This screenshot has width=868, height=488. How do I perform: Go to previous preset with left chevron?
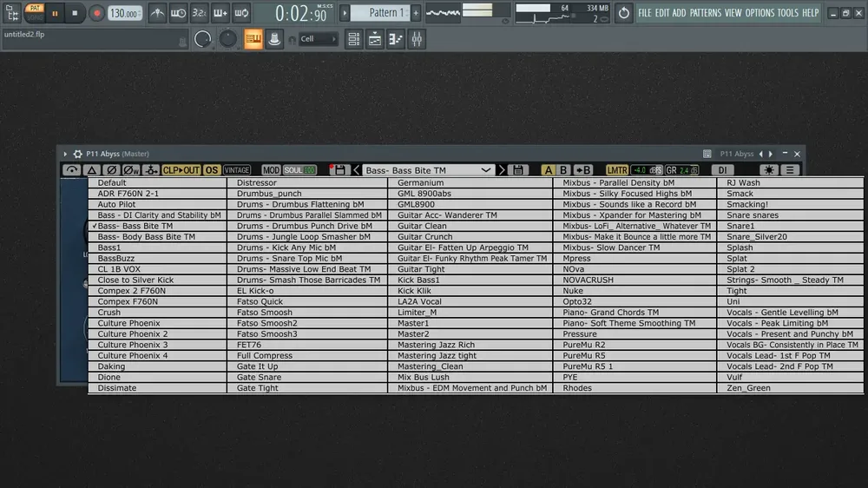pos(357,170)
